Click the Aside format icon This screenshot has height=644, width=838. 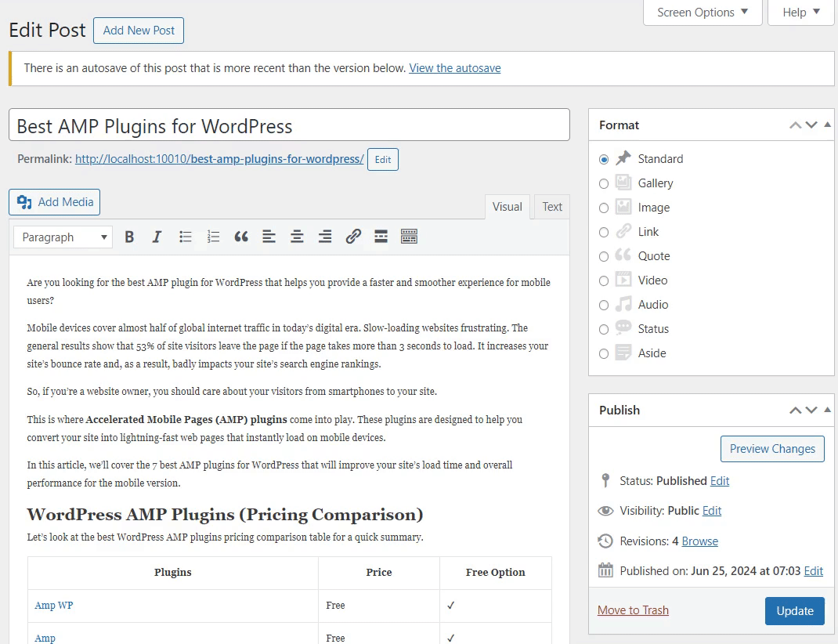[x=623, y=353]
